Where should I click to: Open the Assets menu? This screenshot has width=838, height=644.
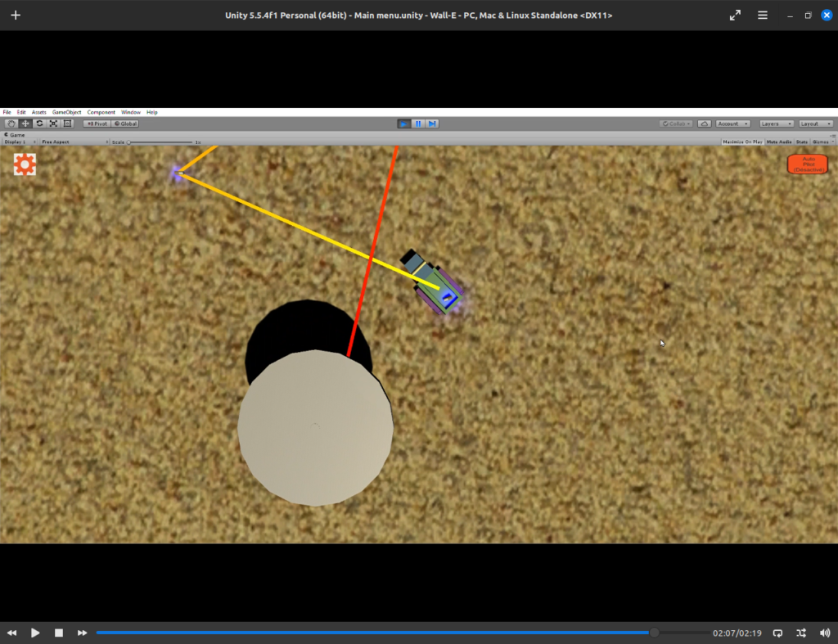click(38, 112)
